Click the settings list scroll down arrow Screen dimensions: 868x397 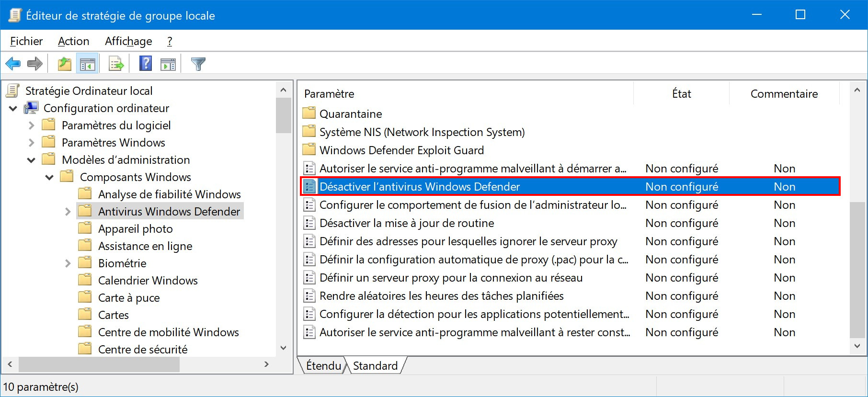click(x=857, y=346)
